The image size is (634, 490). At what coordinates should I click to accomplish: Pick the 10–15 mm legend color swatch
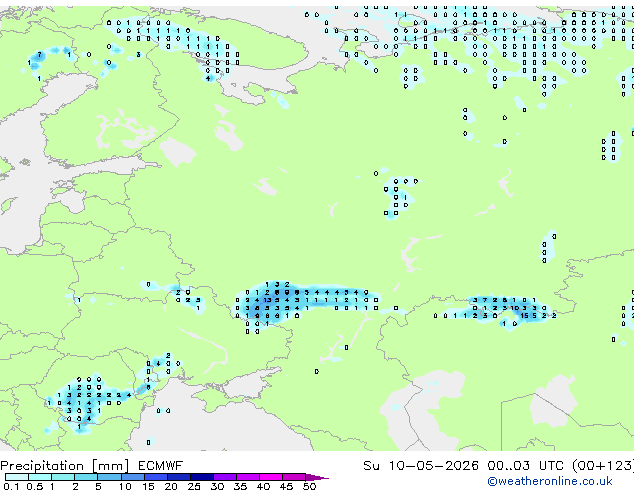click(132, 477)
